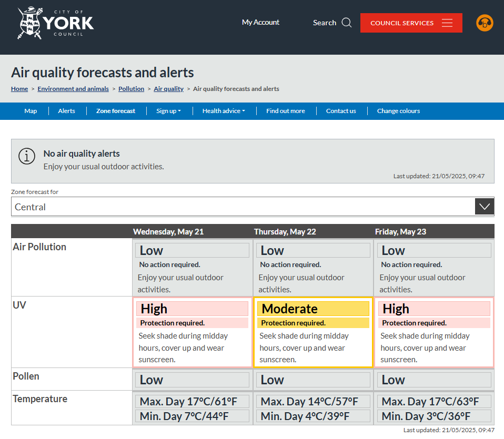Select the Alerts navigation item

click(x=66, y=111)
